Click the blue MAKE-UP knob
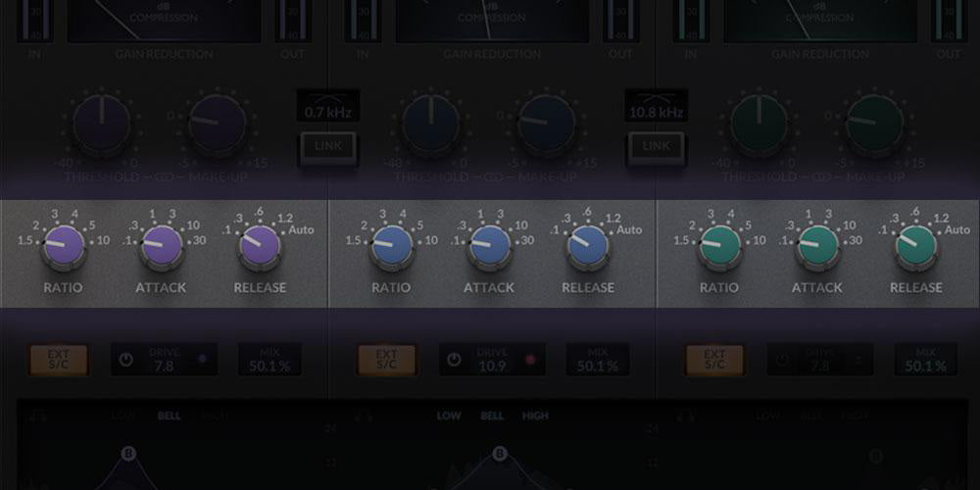Viewport: 980px width, 490px height. point(547,123)
